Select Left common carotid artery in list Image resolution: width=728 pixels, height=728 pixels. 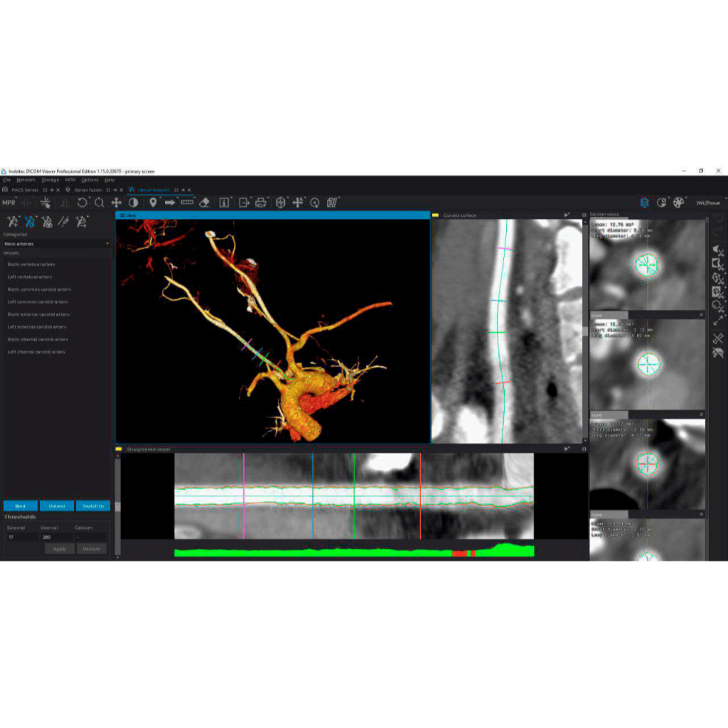[38, 301]
